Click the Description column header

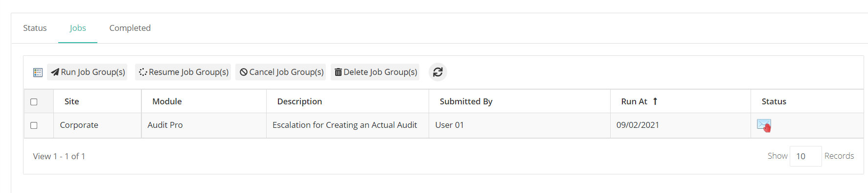pos(299,101)
